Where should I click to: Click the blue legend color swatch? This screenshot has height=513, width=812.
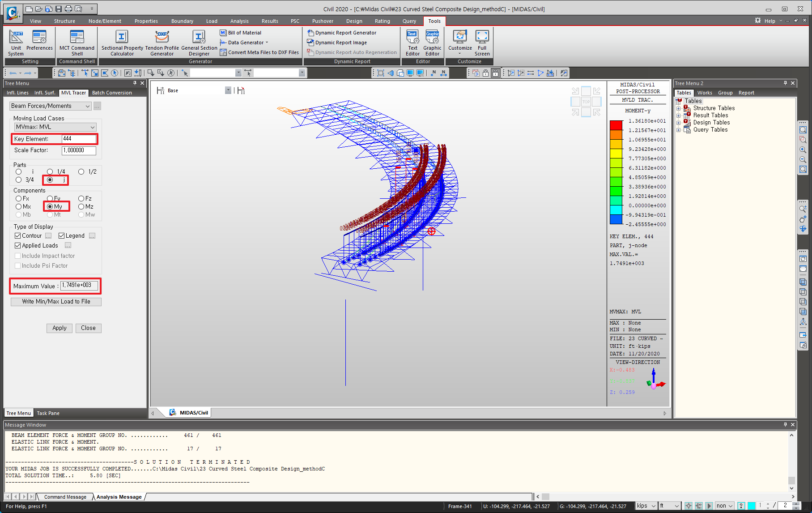tap(616, 219)
